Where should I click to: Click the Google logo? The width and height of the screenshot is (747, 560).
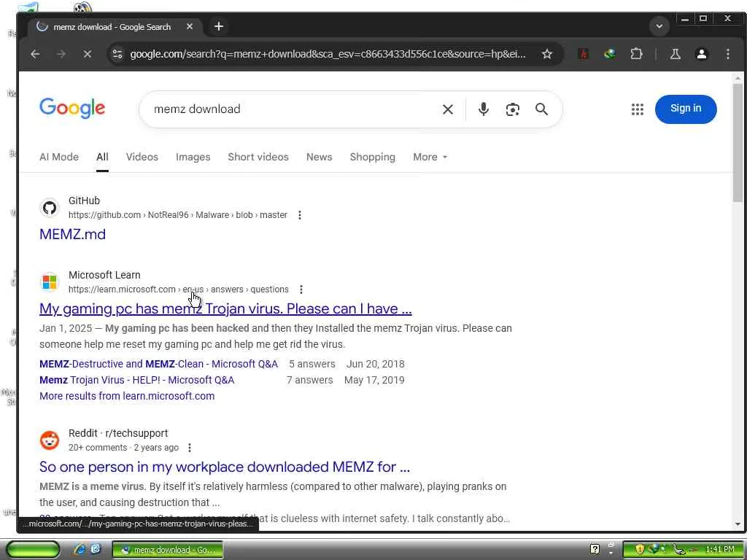pos(72,108)
